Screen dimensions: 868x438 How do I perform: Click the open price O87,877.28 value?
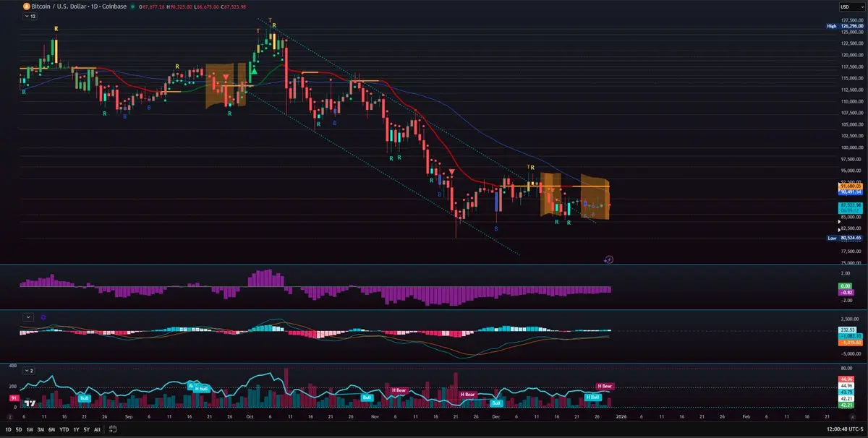click(151, 7)
